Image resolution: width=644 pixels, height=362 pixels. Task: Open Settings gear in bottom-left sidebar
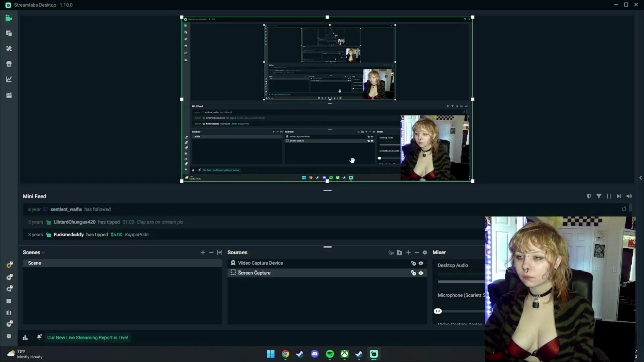point(9,336)
